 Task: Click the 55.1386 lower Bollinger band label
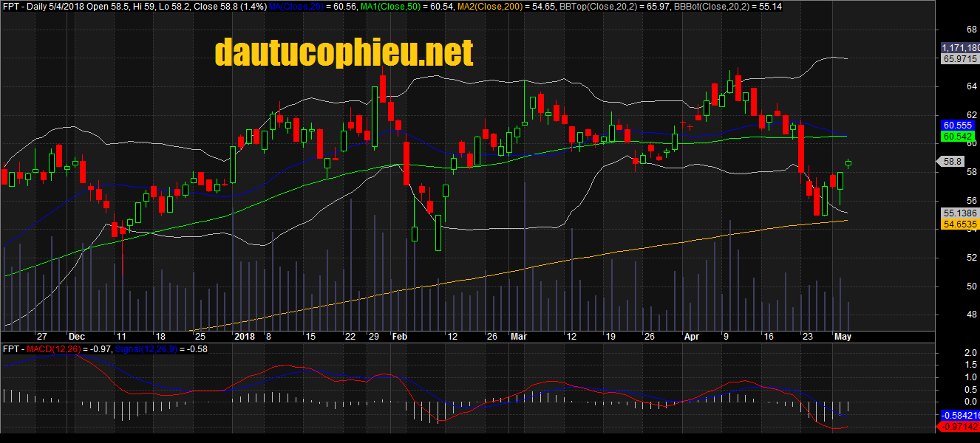click(x=959, y=213)
